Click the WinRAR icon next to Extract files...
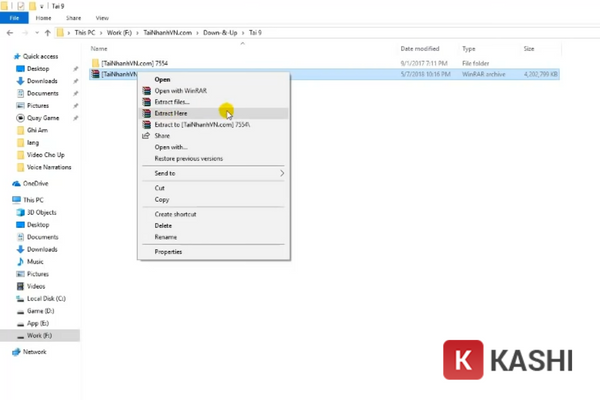Screen dimensions: 600x400 [146, 102]
